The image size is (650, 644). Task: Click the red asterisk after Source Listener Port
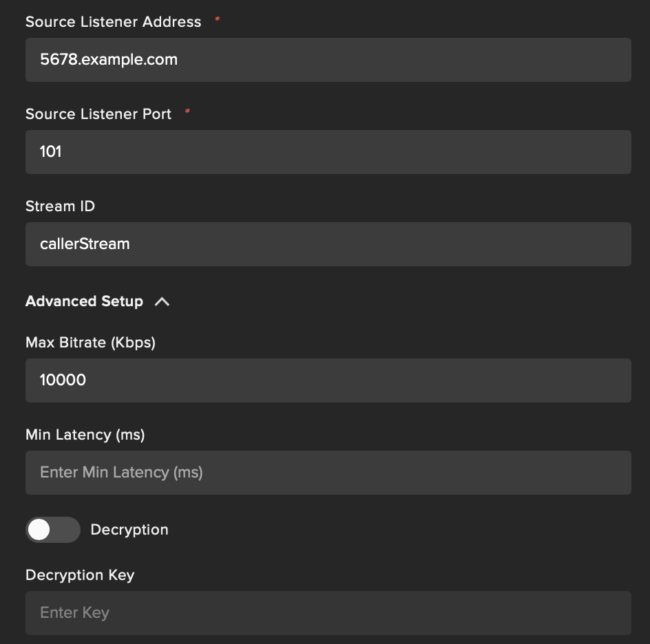pyautogui.click(x=187, y=112)
